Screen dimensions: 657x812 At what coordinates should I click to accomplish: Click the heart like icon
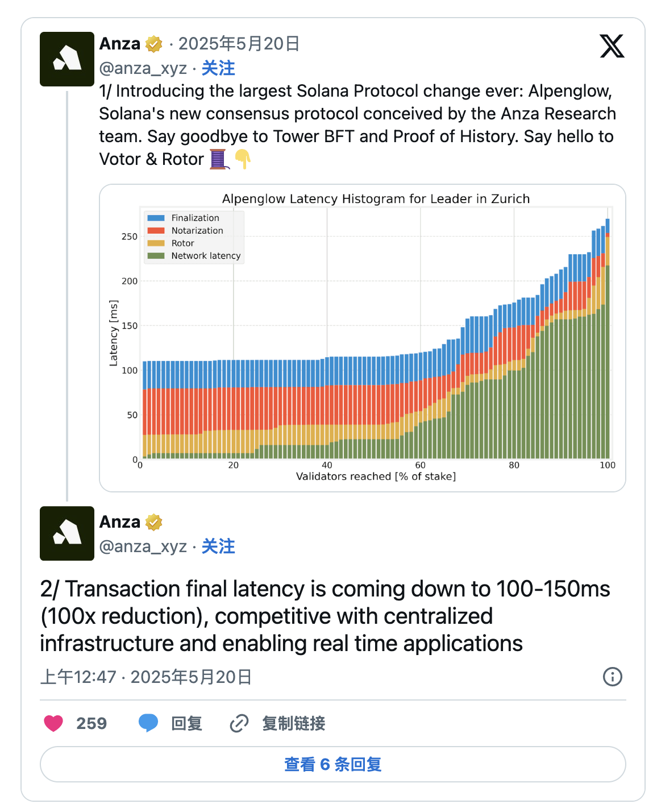(x=53, y=723)
